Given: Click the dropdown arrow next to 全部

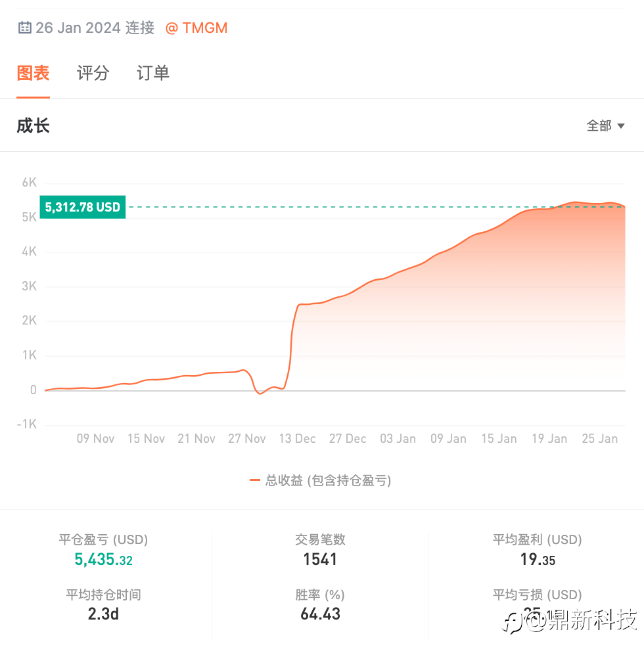Looking at the screenshot, I should pos(621,126).
